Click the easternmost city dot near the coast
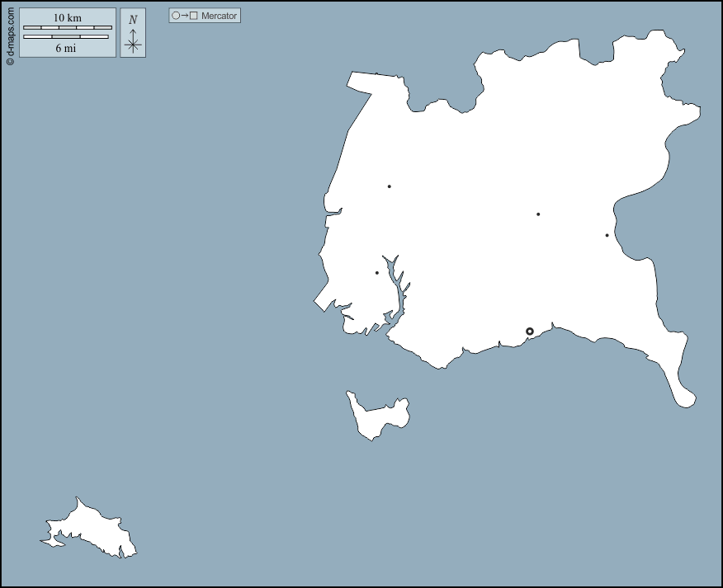The width and height of the screenshot is (723, 588). point(607,236)
